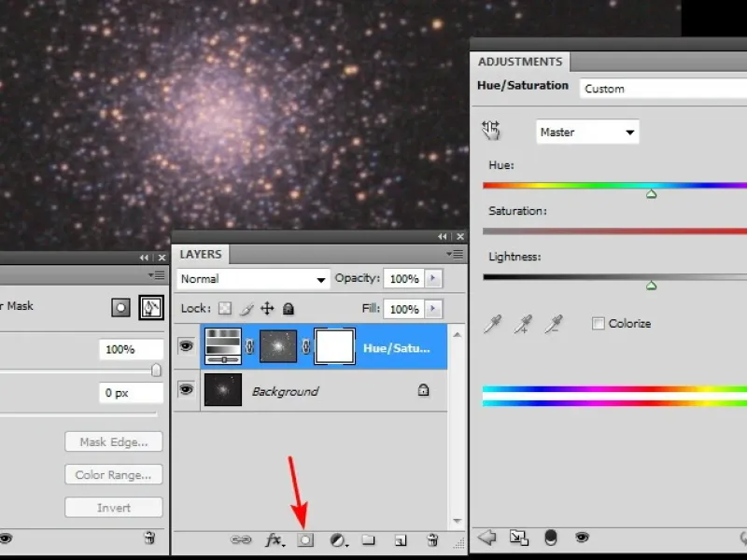Screen dimensions: 747x560
Task: Open the Normal blend mode dropdown
Action: tap(254, 279)
